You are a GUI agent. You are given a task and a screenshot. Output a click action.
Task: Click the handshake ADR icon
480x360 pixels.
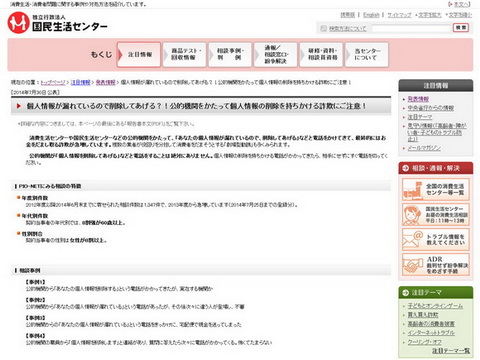tap(413, 265)
